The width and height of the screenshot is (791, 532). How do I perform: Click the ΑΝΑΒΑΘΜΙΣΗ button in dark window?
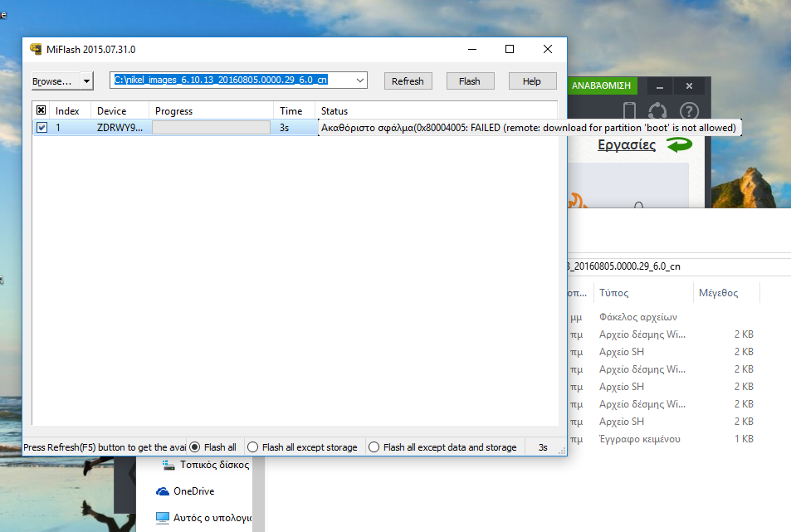click(x=601, y=85)
